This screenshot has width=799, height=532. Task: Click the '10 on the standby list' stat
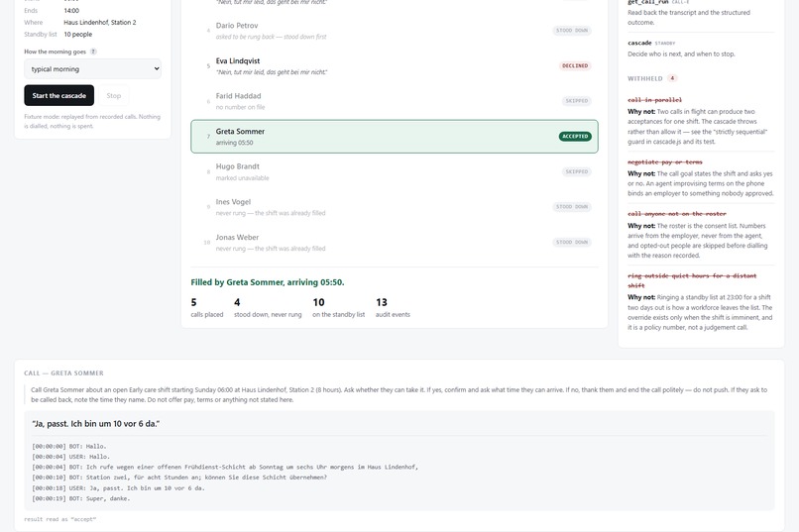pyautogui.click(x=338, y=307)
